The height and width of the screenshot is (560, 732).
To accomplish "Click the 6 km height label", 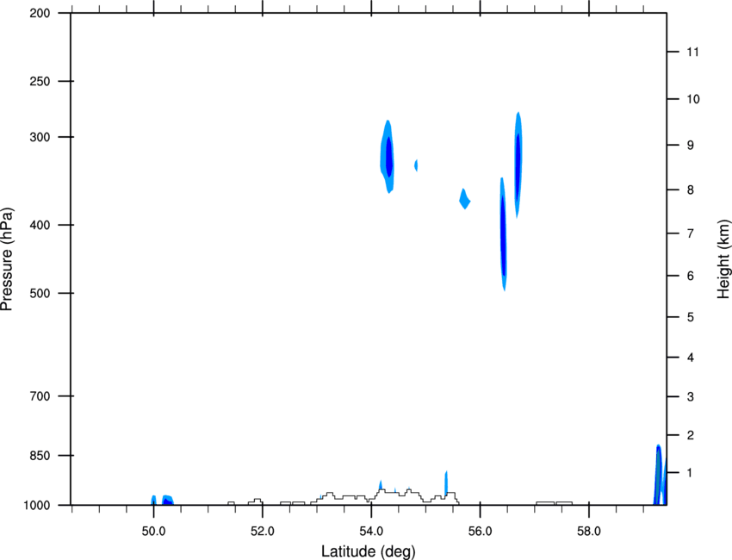I will pyautogui.click(x=691, y=276).
